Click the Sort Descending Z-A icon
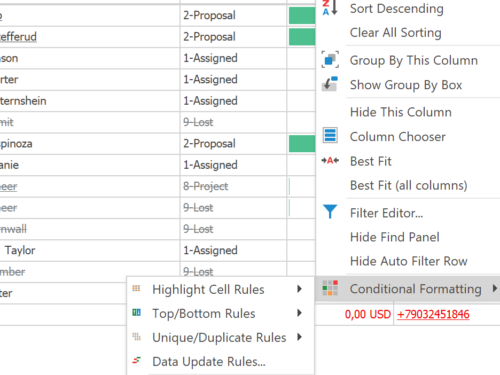This screenshot has width=500, height=375. pos(330,8)
